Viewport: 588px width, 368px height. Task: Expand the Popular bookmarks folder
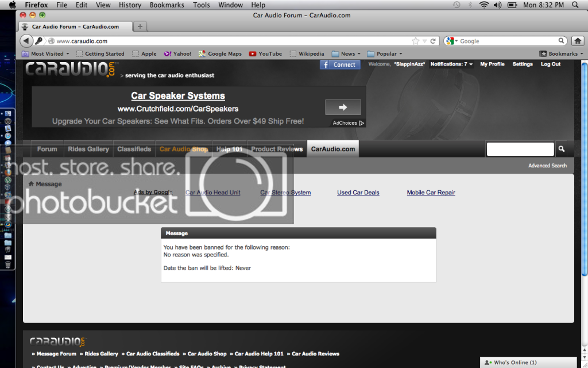384,53
